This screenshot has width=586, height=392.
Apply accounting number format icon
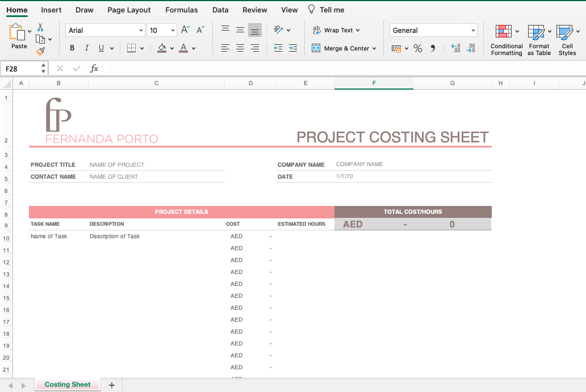396,48
